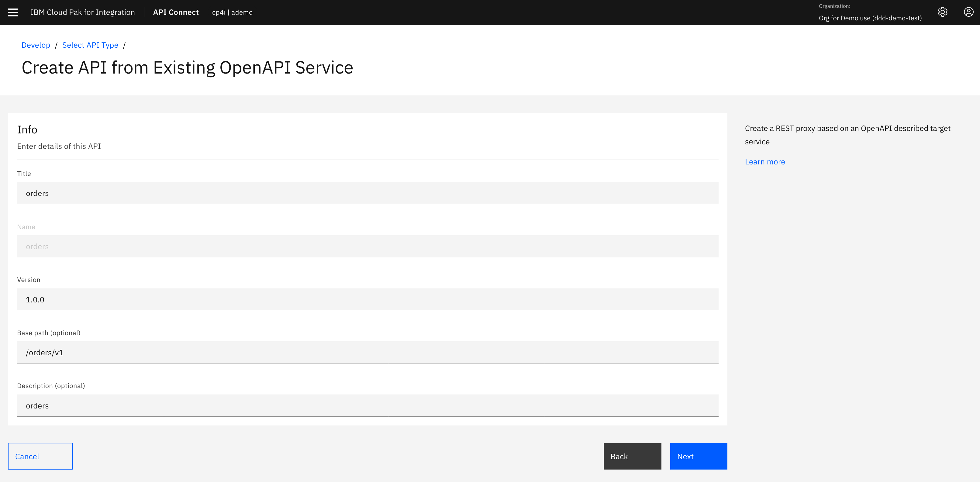This screenshot has height=482, width=980.
Task: Open the user profile avatar menu
Action: coord(968,12)
